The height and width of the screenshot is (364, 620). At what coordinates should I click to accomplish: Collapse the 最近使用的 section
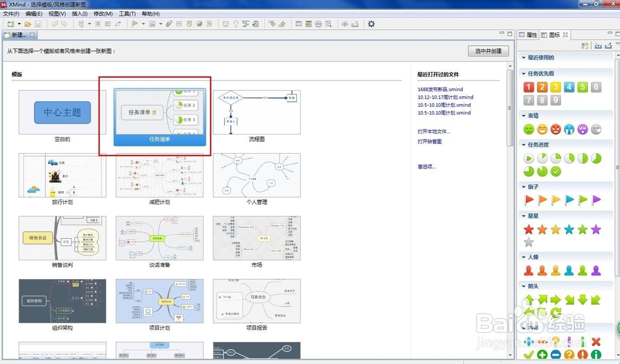(523, 58)
